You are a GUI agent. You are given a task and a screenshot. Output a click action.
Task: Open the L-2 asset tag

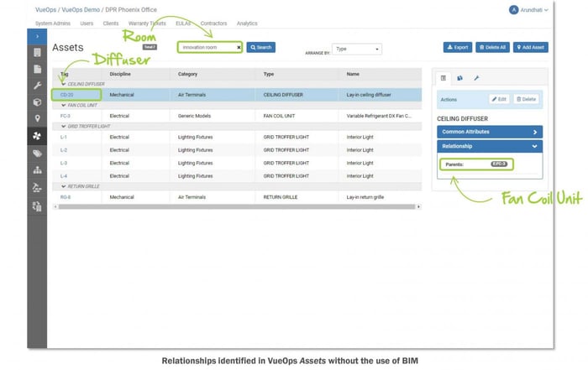click(x=64, y=150)
